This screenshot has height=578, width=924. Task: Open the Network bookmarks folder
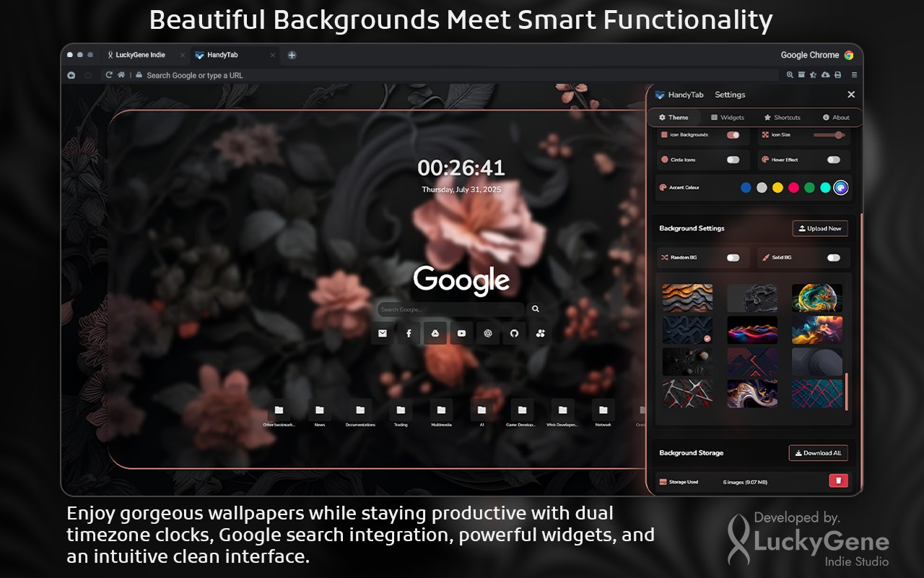pyautogui.click(x=603, y=410)
